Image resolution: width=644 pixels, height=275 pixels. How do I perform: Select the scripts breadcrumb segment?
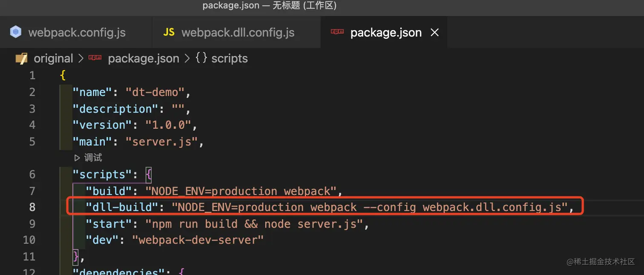[229, 58]
